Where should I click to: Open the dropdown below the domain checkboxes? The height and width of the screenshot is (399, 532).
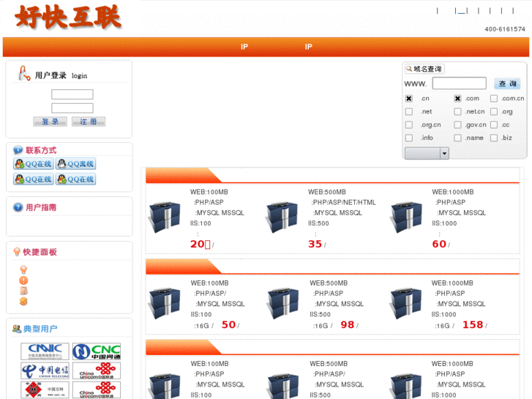(x=427, y=154)
